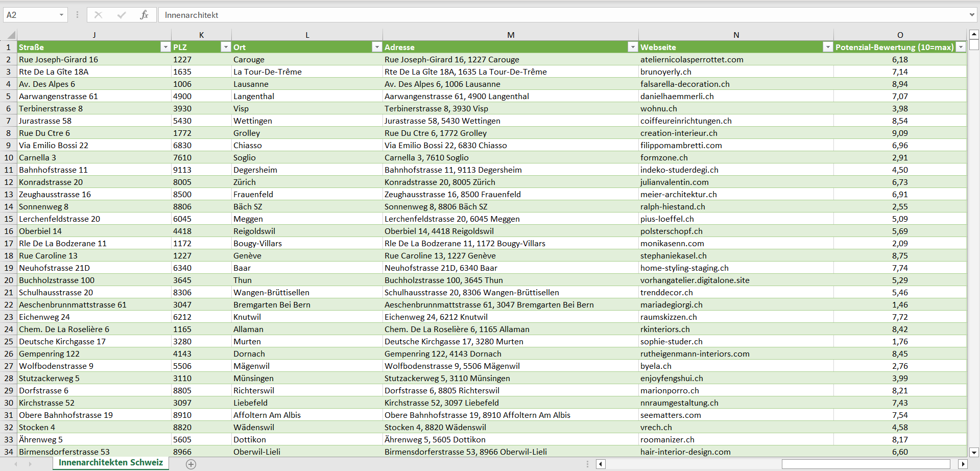
Task: Click street cell Zeughausstrasse 16
Action: pyautogui.click(x=94, y=194)
